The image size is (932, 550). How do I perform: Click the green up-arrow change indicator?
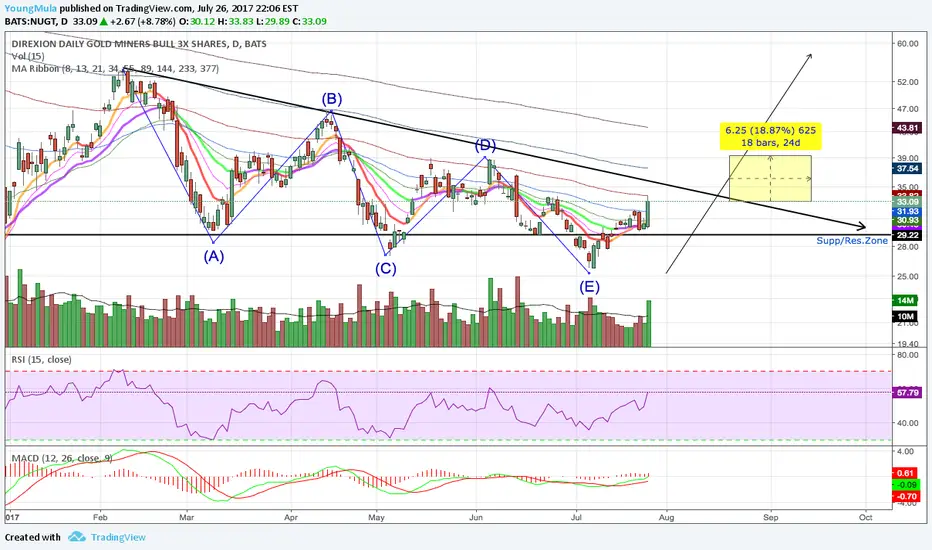tap(103, 21)
